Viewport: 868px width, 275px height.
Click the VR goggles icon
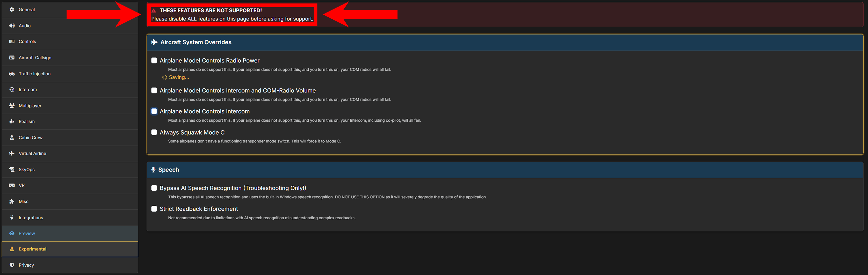[12, 185]
